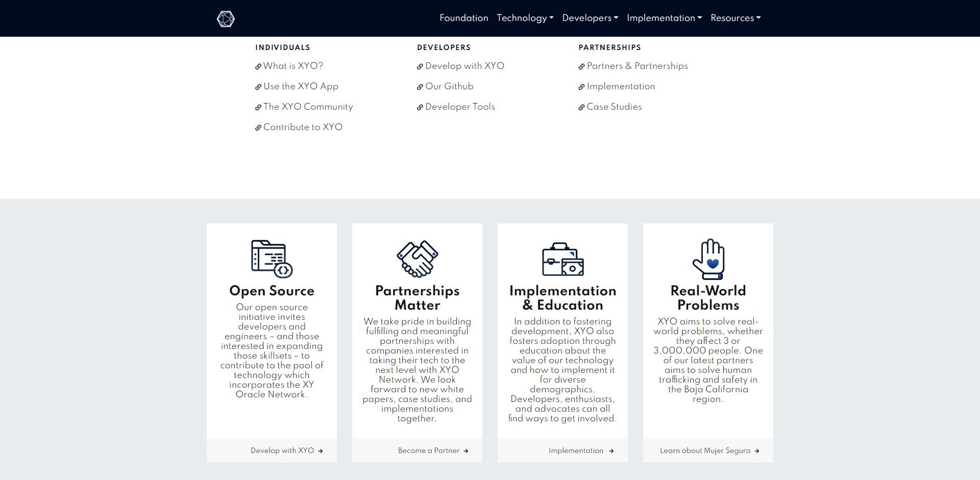980x480 pixels.
Task: Open 'Partners & Partnerships' link
Action: click(x=633, y=66)
